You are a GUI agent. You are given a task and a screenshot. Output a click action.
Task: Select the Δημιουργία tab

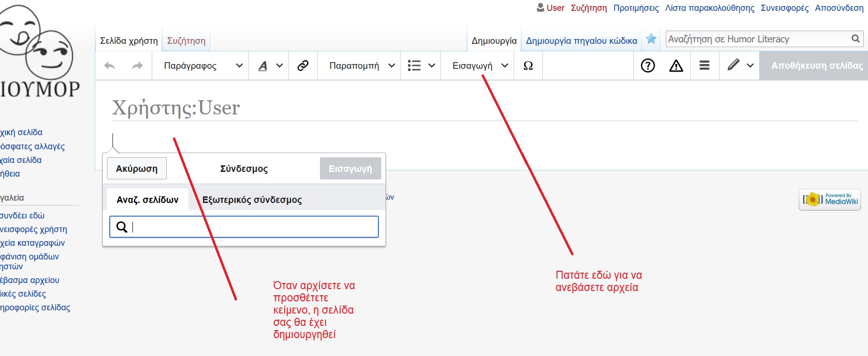(494, 41)
